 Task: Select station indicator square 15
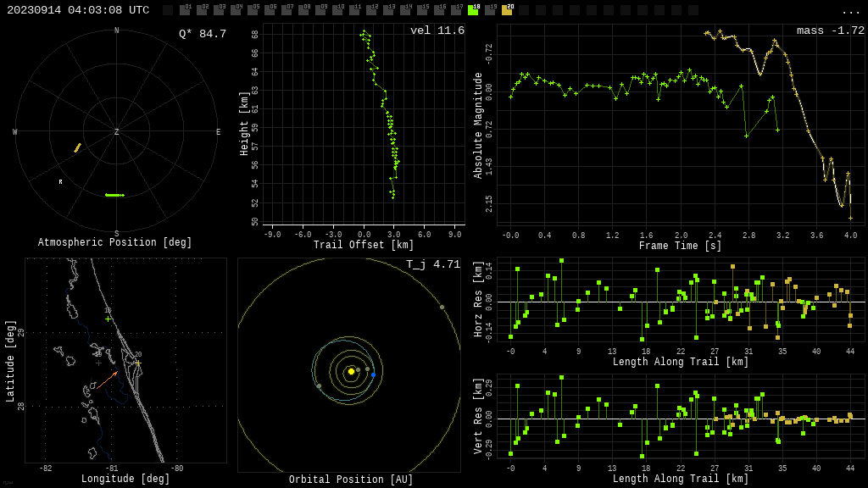tap(423, 10)
